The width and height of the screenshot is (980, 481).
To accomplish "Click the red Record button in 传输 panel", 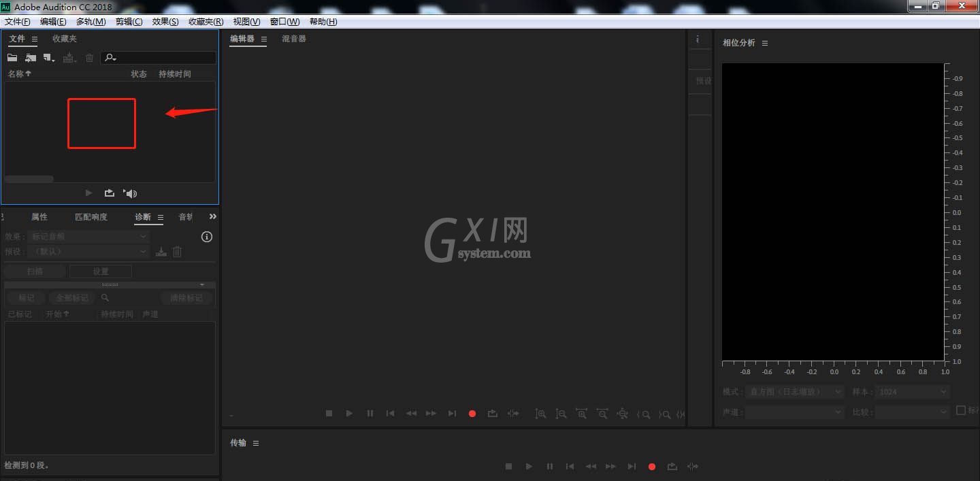I will click(652, 466).
